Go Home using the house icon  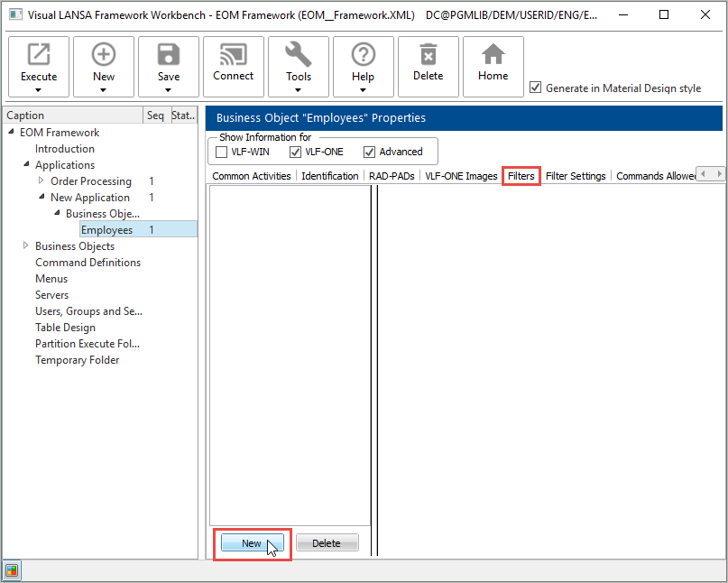point(493,54)
